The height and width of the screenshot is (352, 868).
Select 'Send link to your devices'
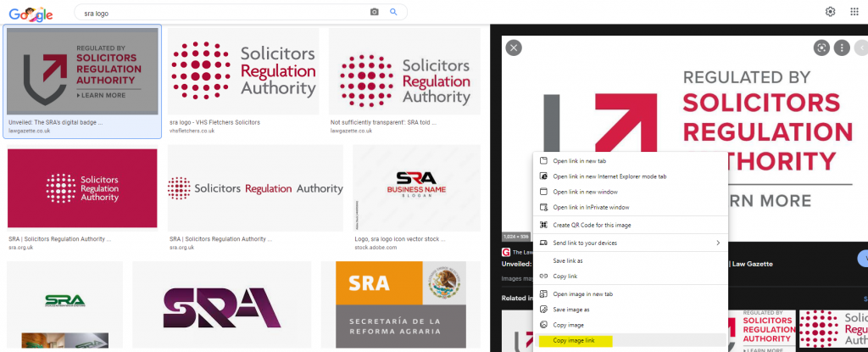point(630,243)
